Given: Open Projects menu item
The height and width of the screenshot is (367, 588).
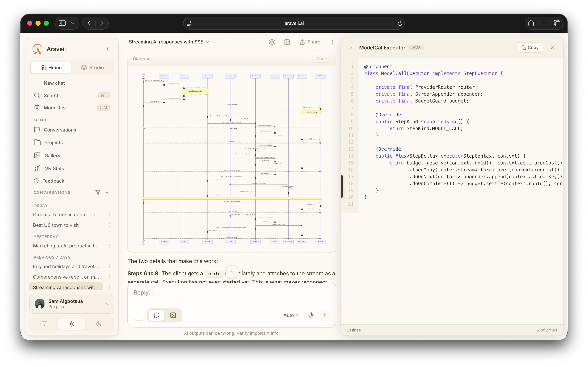Looking at the screenshot, I should pyautogui.click(x=72, y=143).
